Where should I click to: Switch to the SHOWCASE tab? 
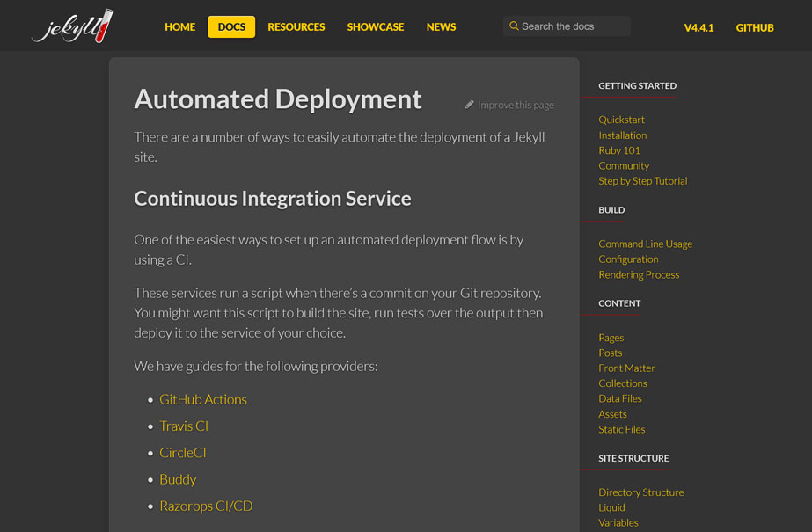(x=375, y=27)
